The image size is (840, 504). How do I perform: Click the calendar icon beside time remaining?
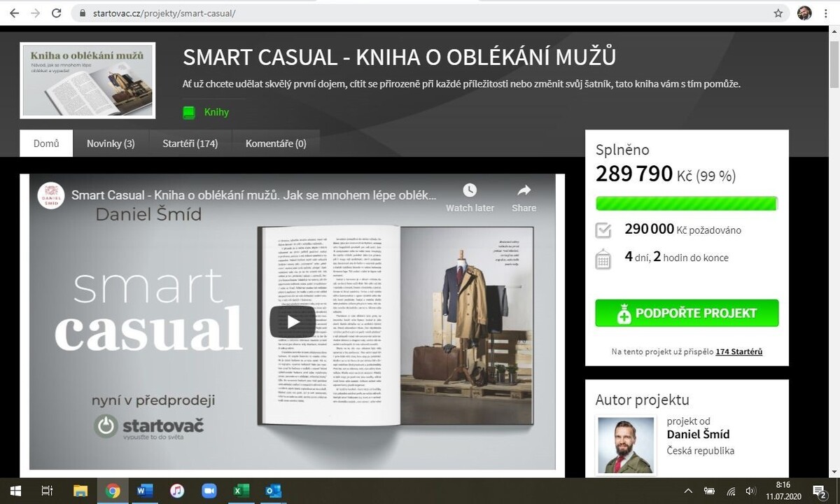coord(603,259)
